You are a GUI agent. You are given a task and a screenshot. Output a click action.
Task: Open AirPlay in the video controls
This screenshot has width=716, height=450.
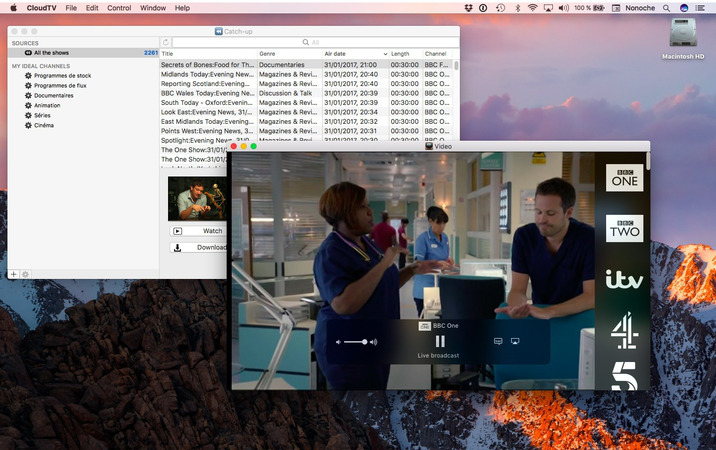pyautogui.click(x=515, y=341)
